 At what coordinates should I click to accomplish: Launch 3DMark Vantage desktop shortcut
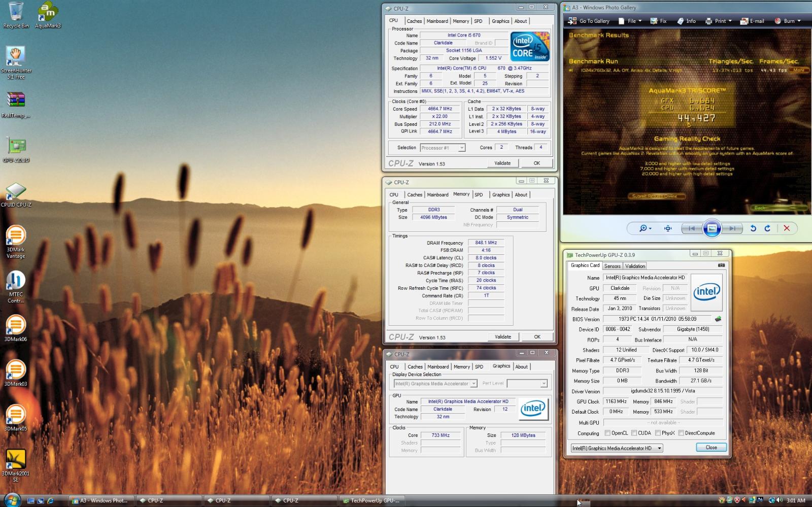(x=16, y=242)
